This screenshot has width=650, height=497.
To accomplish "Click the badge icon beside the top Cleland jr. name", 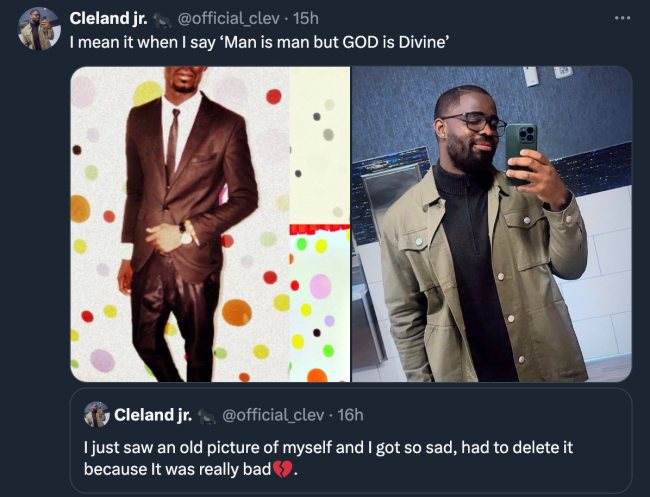I will 161,19.
